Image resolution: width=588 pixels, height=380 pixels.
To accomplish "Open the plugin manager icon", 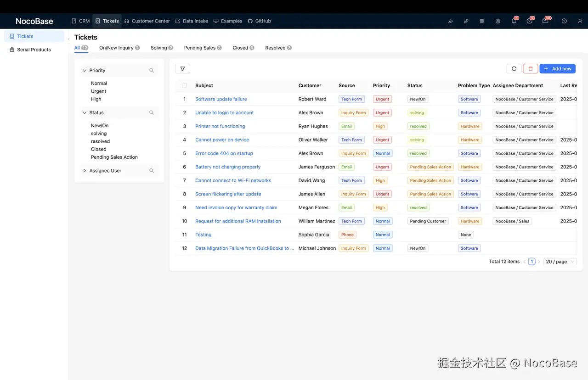I will 467,21.
